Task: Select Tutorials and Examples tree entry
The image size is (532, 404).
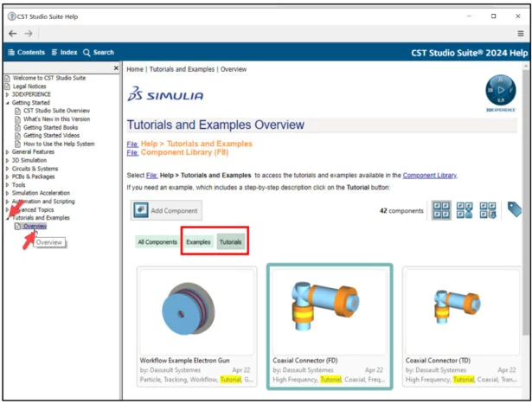Action: coord(41,217)
